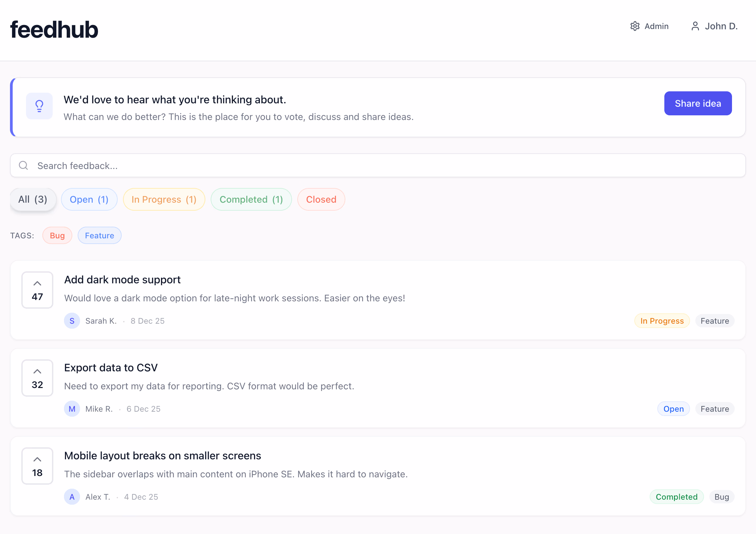
Task: Show all feedback with the All tab
Action: (x=33, y=199)
